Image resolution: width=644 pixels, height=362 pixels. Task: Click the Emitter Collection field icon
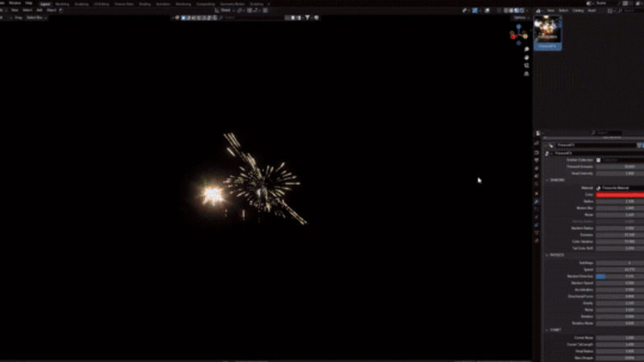(x=598, y=160)
